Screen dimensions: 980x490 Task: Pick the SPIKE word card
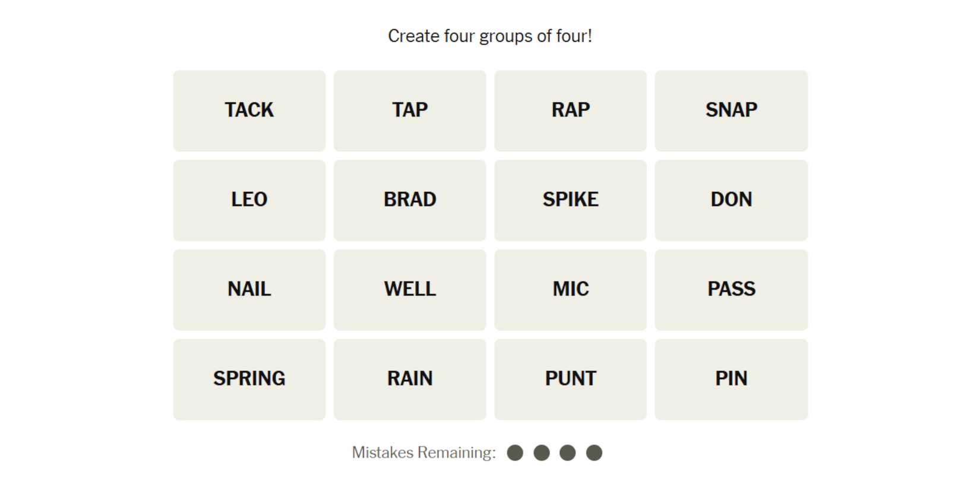570,200
